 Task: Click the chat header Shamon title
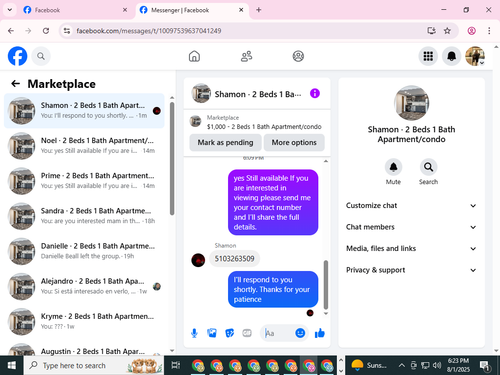point(258,94)
